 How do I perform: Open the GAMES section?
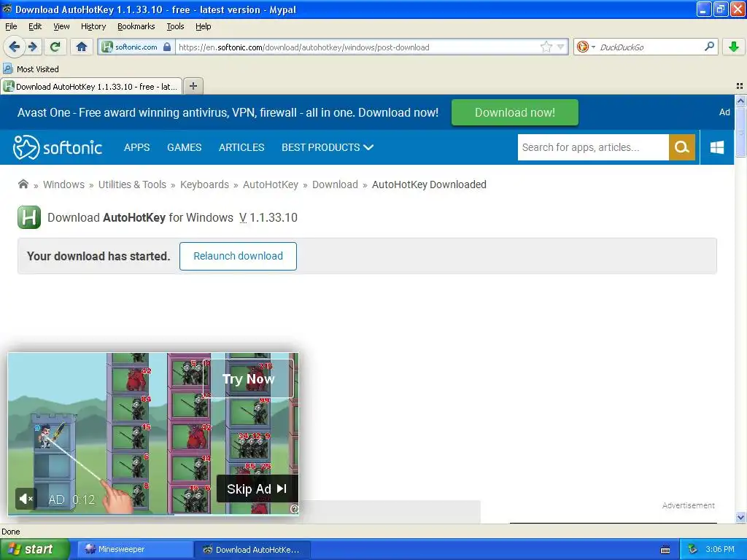pyautogui.click(x=184, y=147)
